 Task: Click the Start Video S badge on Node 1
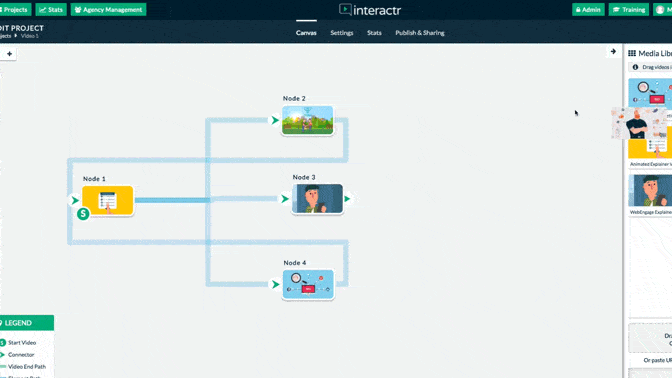83,213
